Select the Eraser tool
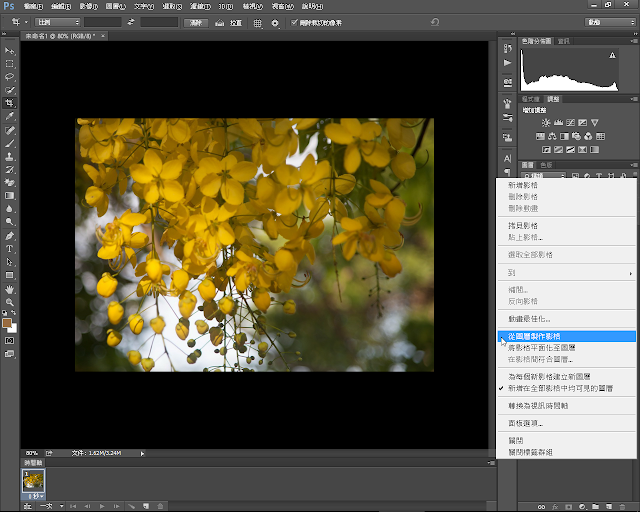Viewport: 640px width, 512px height. tap(9, 183)
